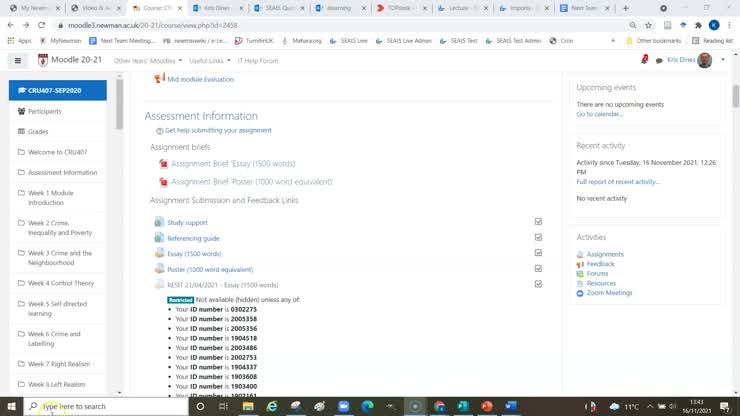
Task: Toggle completion checkbox for Poster assignment
Action: point(538,268)
